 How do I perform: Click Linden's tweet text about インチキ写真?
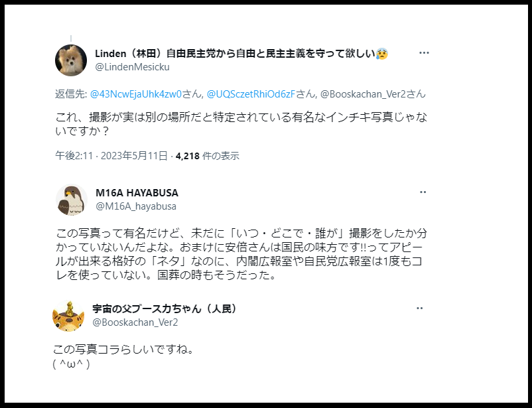point(241,123)
